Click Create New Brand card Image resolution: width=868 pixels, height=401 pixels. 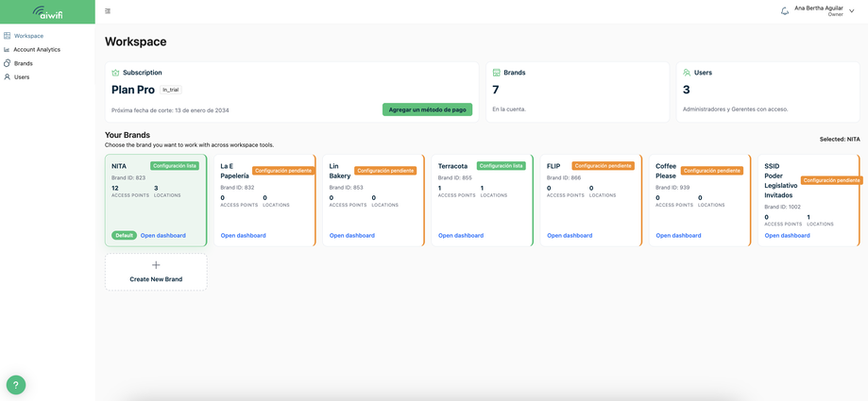[x=156, y=272]
